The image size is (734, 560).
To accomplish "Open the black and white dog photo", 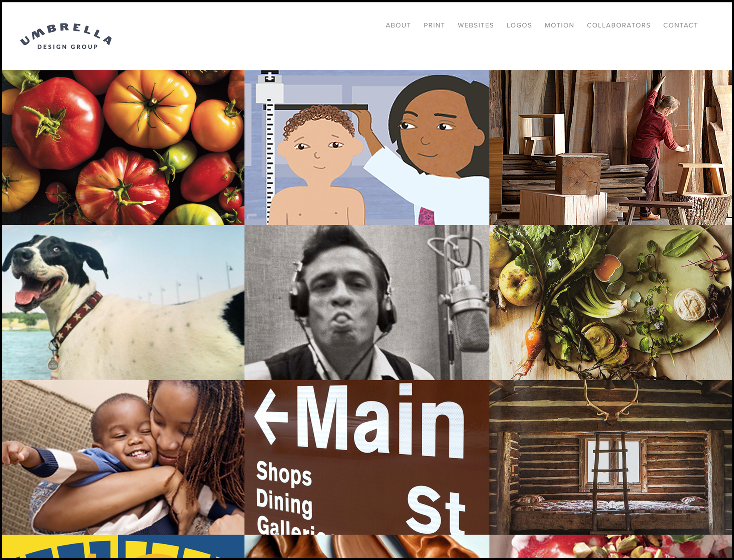I will (123, 302).
